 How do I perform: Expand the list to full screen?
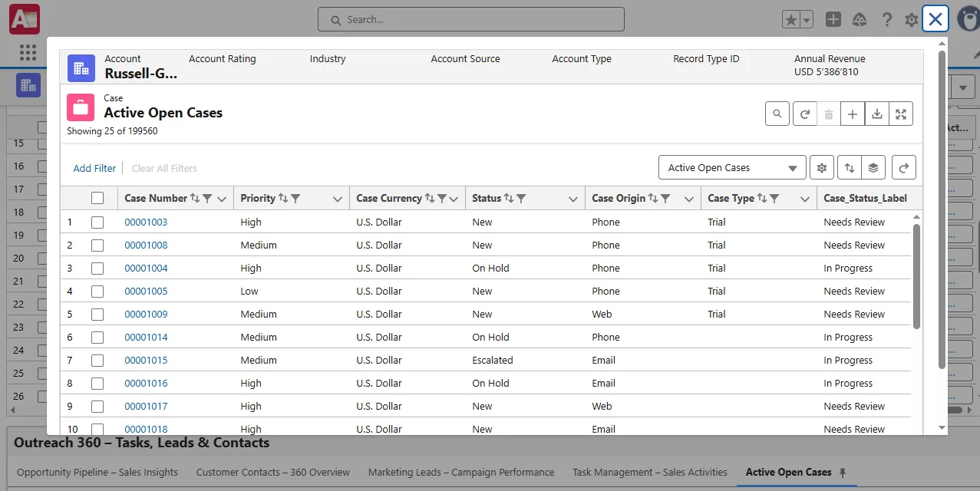coord(901,114)
